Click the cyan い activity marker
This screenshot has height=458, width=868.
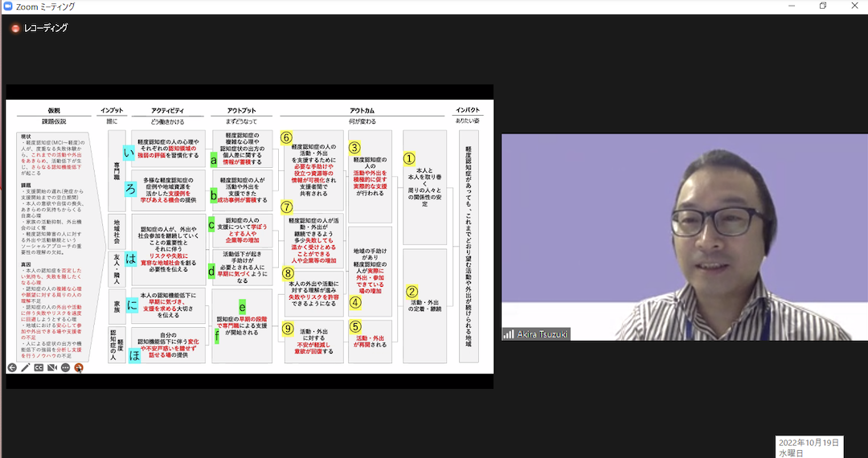(129, 153)
